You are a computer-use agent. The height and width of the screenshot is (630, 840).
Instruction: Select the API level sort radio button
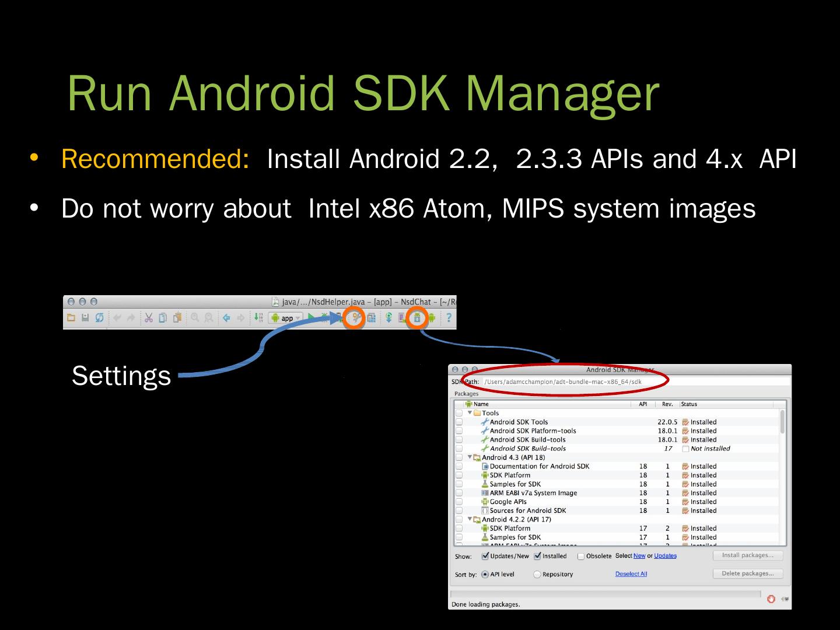[x=485, y=575]
